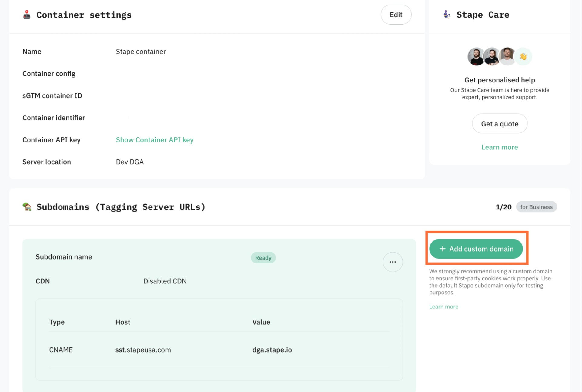Open the three-dot menu for the subdomain

pyautogui.click(x=393, y=262)
